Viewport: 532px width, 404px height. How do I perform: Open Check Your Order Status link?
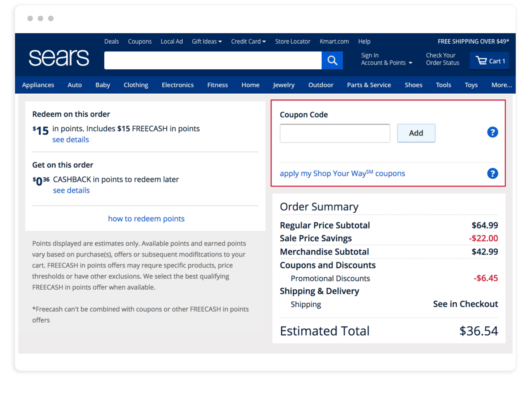[442, 59]
